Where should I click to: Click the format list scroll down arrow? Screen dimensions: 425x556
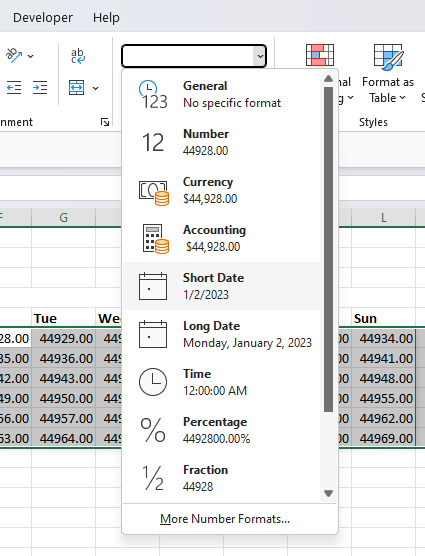pyautogui.click(x=328, y=493)
